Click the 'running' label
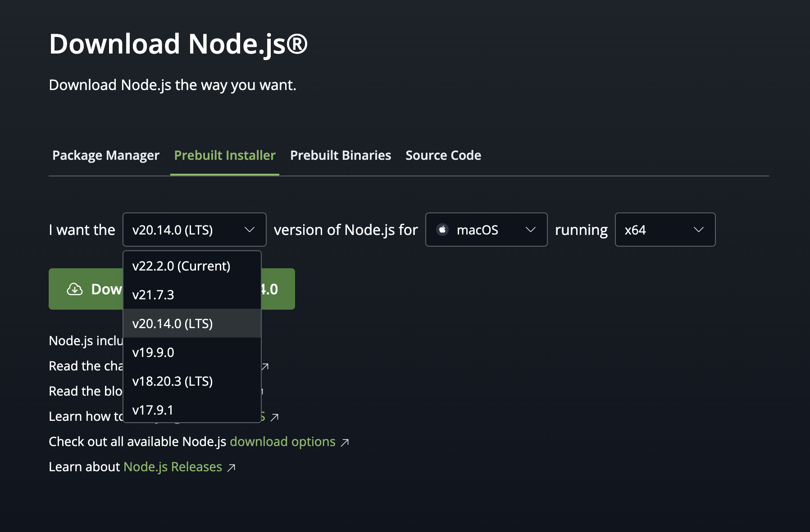Viewport: 810px width, 532px height. tap(581, 230)
